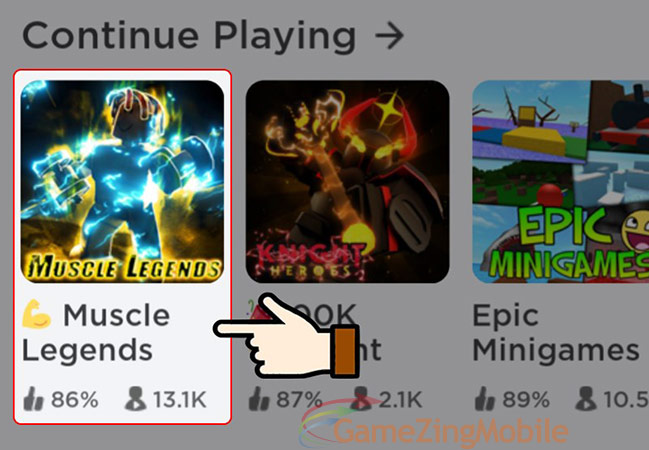Screen dimensions: 649x450
Task: Click the pointing hand cursor graphic
Action: point(286,336)
